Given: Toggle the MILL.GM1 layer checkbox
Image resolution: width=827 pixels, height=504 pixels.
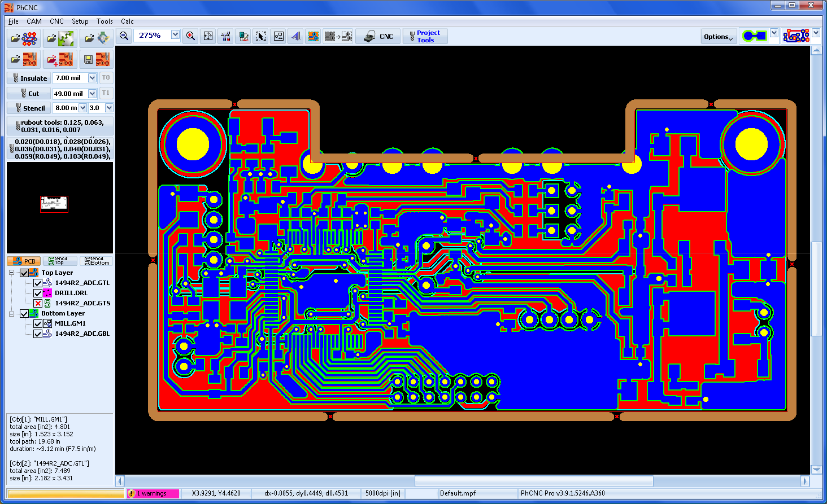Looking at the screenshot, I should (38, 323).
